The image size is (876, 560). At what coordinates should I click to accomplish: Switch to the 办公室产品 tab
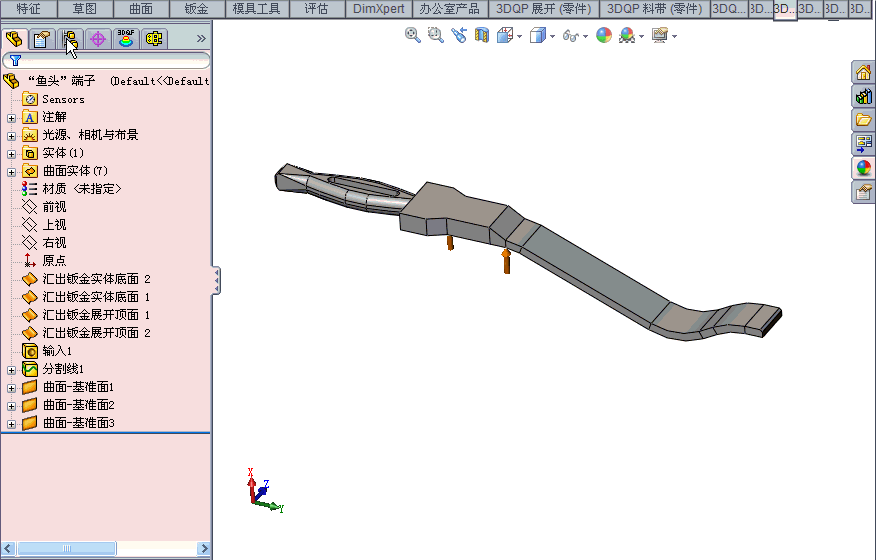coord(450,9)
